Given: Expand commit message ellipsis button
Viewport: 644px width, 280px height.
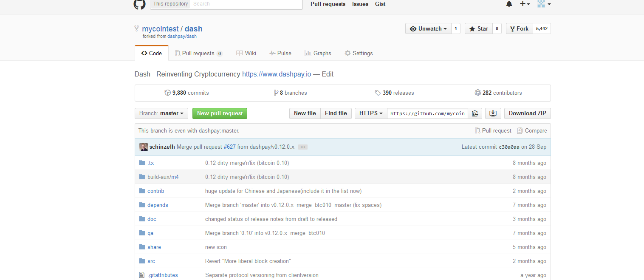Looking at the screenshot, I should (302, 147).
